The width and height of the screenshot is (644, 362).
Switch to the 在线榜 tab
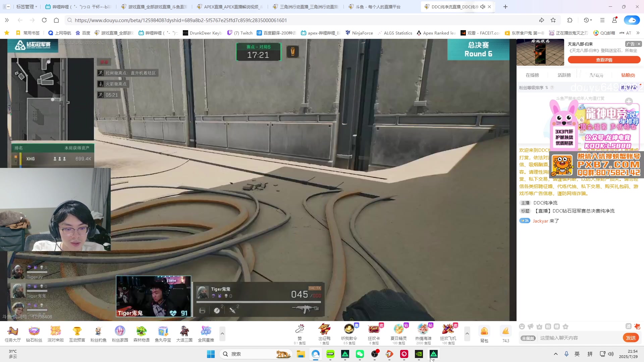click(x=532, y=75)
